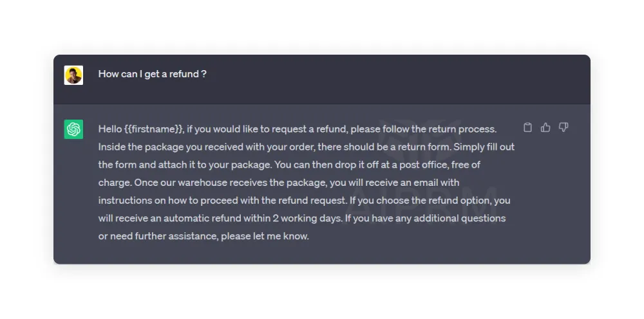Viewport: 644px width, 319px height.
Task: Give the refund answer a thumbs up
Action: click(x=545, y=127)
